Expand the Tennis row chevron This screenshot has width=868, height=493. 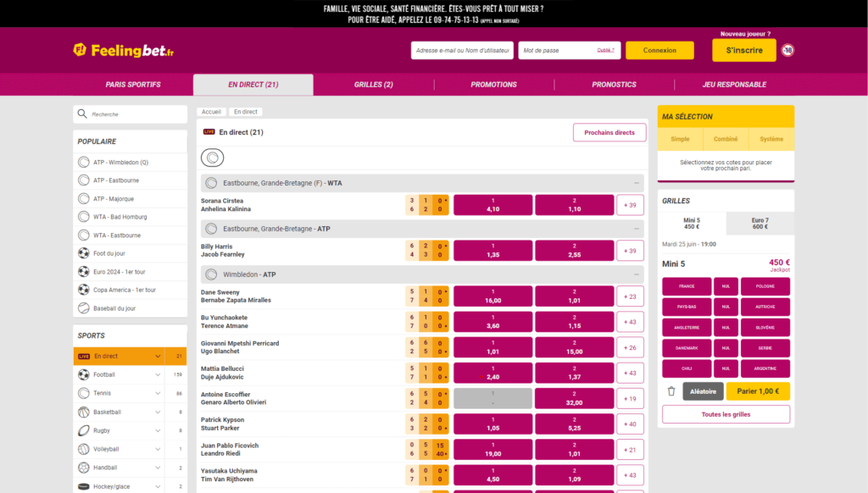point(158,393)
